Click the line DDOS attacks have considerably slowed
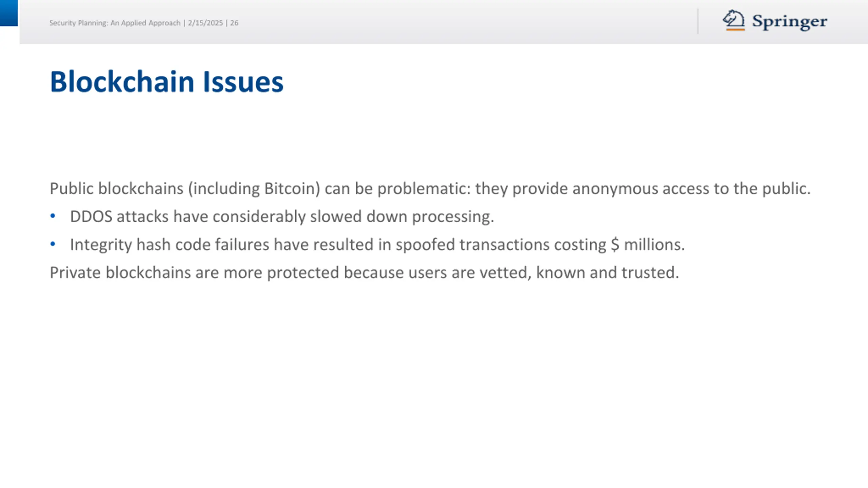Viewport: 868px width, 488px height. click(x=282, y=217)
